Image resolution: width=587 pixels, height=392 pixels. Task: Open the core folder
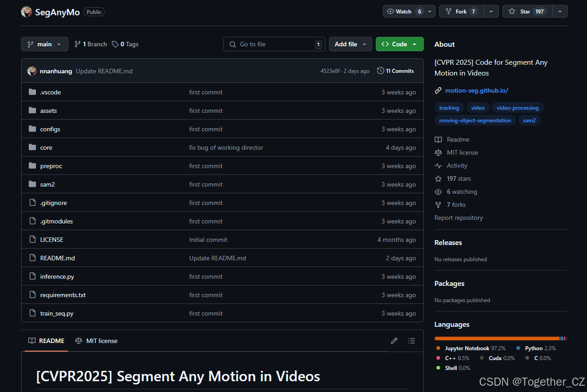[46, 147]
